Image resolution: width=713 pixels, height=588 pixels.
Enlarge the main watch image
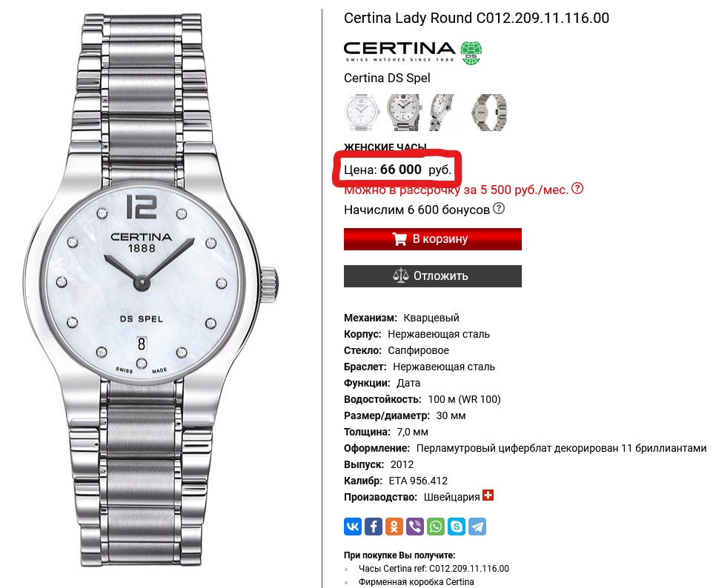click(151, 291)
